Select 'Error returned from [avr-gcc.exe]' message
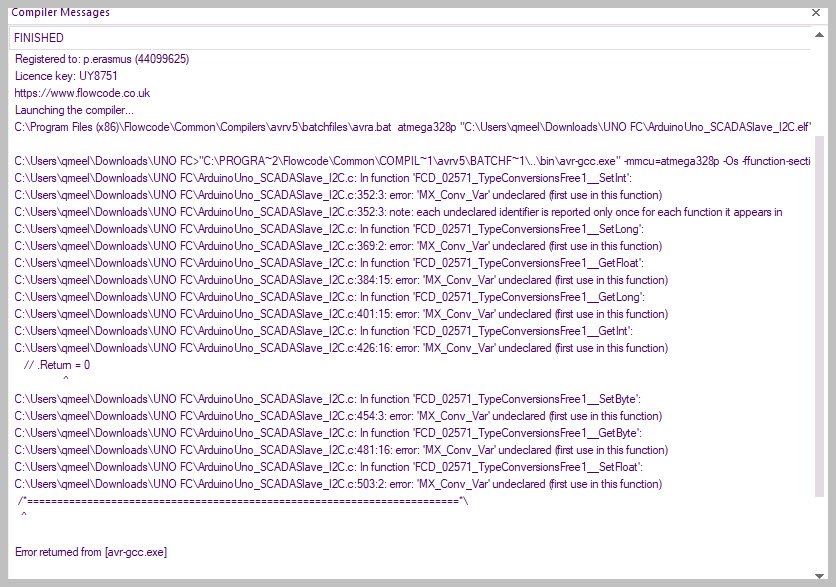Image resolution: width=836 pixels, height=587 pixels. pos(96,552)
